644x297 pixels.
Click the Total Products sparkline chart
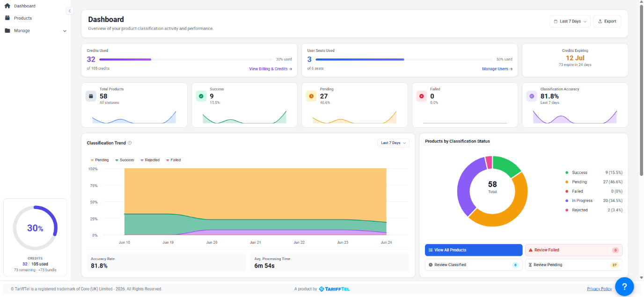coord(134,117)
